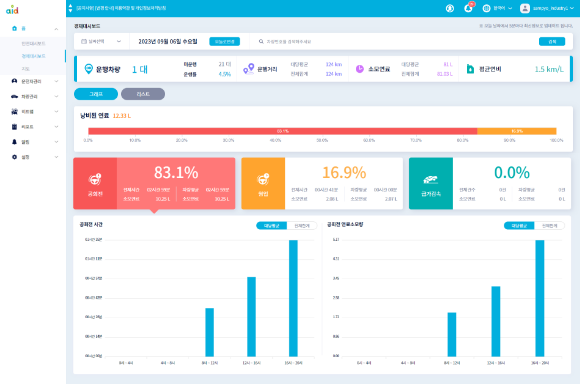Switch to the 그래프 view
This screenshot has height=384, width=580.
[96, 94]
